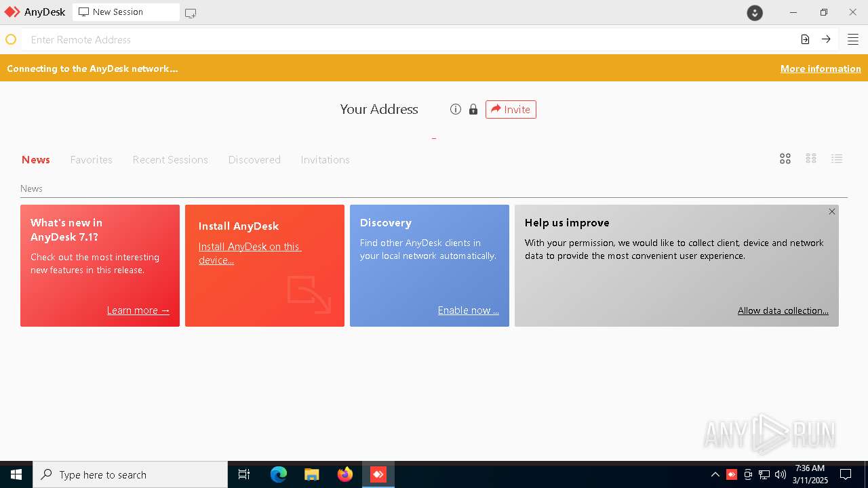Click the AnyDesk logo in title bar
868x488 pixels.
click(x=12, y=12)
